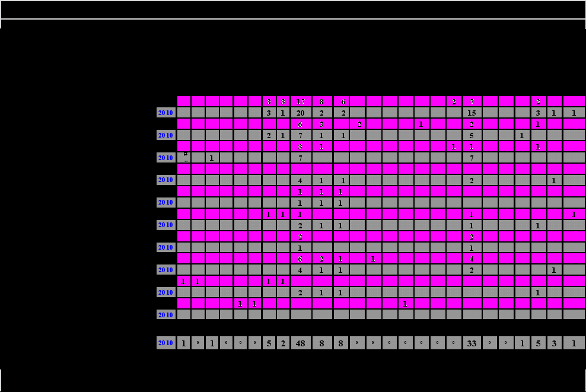Click the magenta cell showing 17
Image resolution: width=586 pixels, height=392 pixels.
[x=301, y=101]
